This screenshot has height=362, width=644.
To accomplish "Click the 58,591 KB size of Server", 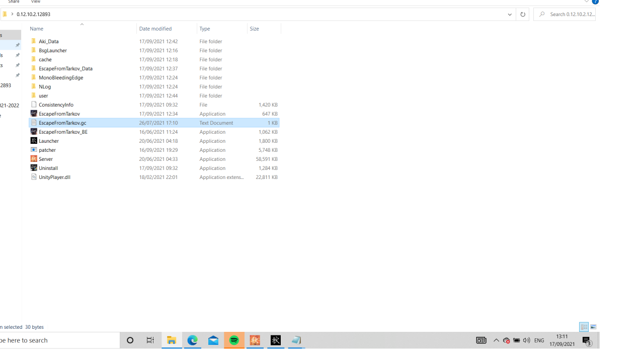I will pyautogui.click(x=267, y=159).
